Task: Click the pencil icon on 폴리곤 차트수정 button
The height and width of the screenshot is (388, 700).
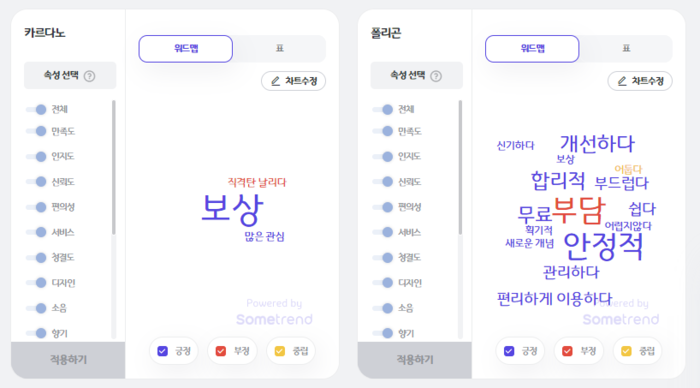Action: point(622,81)
